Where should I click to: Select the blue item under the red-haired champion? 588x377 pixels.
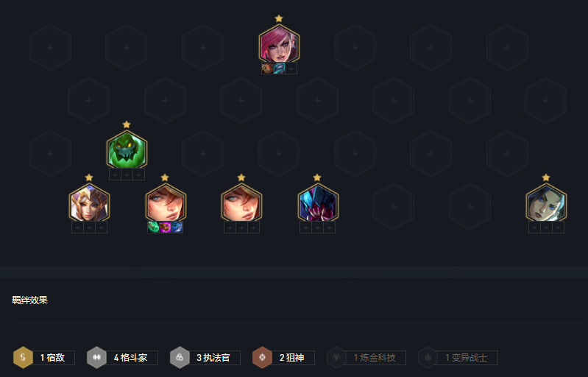(x=177, y=228)
